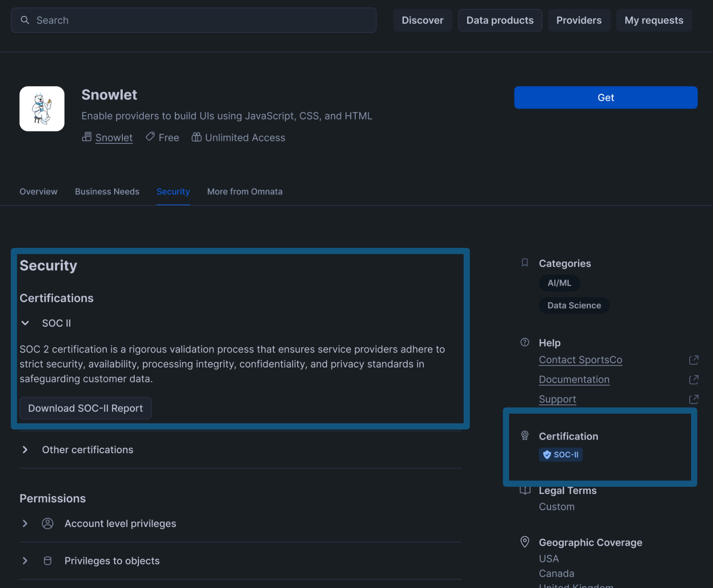713x588 pixels.
Task: Click inside the search input field
Action: (x=183, y=20)
